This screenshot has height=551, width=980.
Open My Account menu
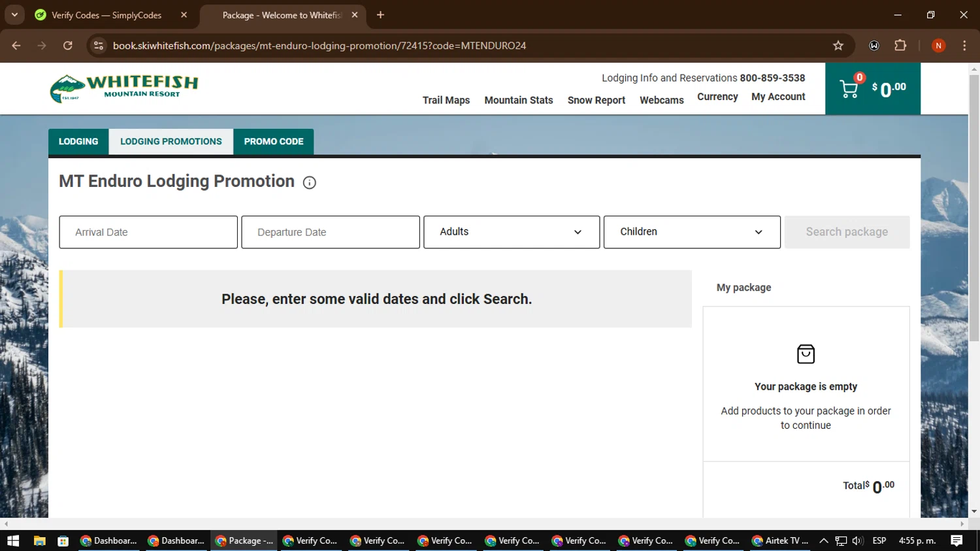point(778,97)
